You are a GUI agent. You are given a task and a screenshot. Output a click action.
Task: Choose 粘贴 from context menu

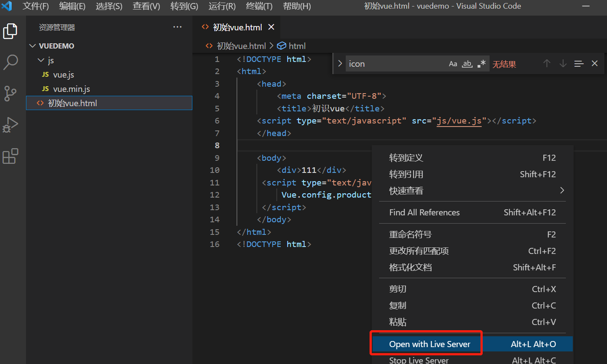[473, 322]
